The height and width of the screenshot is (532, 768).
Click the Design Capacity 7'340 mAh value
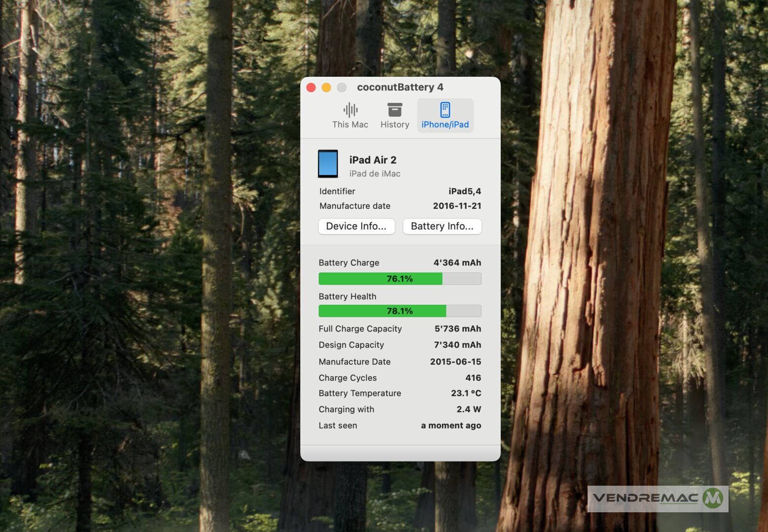click(x=457, y=345)
